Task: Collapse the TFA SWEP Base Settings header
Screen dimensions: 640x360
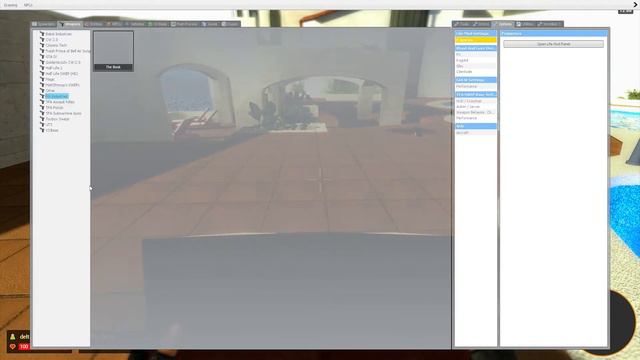Action: coord(476,94)
